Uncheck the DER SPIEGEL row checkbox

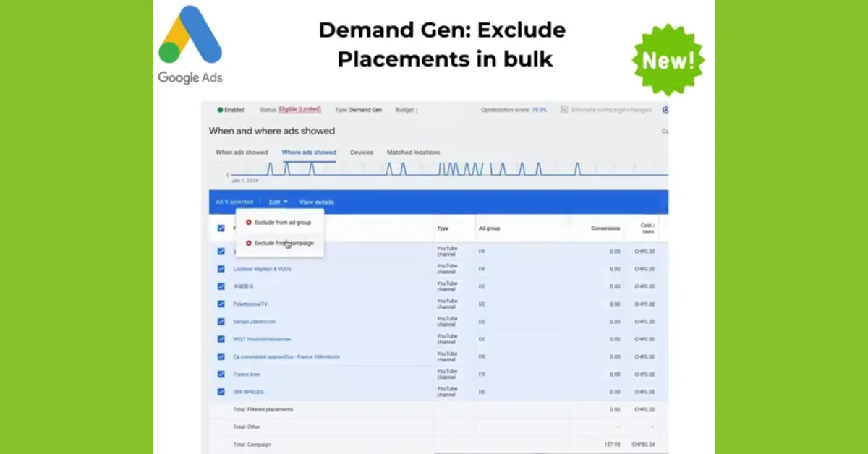click(x=221, y=392)
